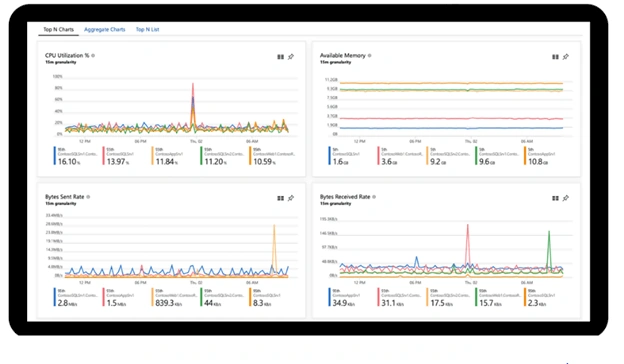Select the 44 KB/s sent rate legend entry
The width and height of the screenshot is (624, 364).
coord(222,297)
